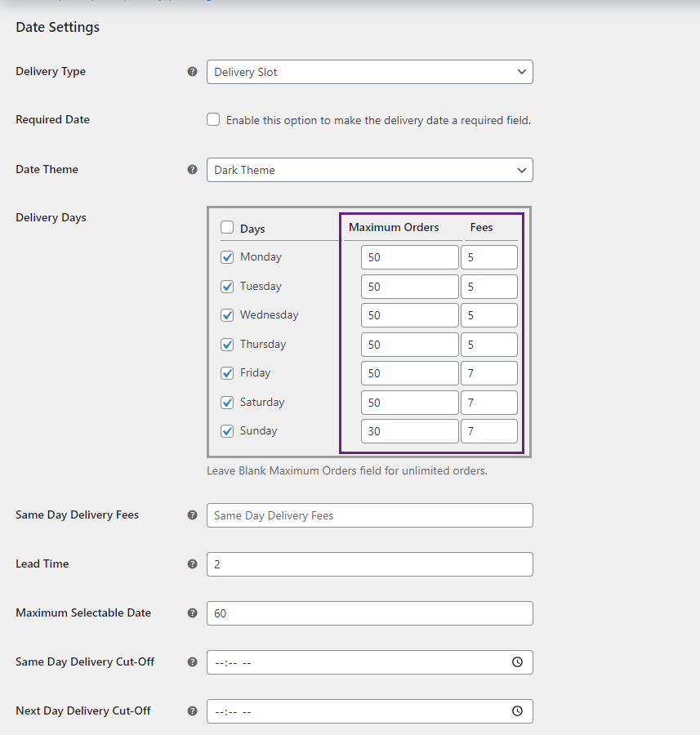Uncheck the Sunday checkbox
The width and height of the screenshot is (700, 735).
227,431
